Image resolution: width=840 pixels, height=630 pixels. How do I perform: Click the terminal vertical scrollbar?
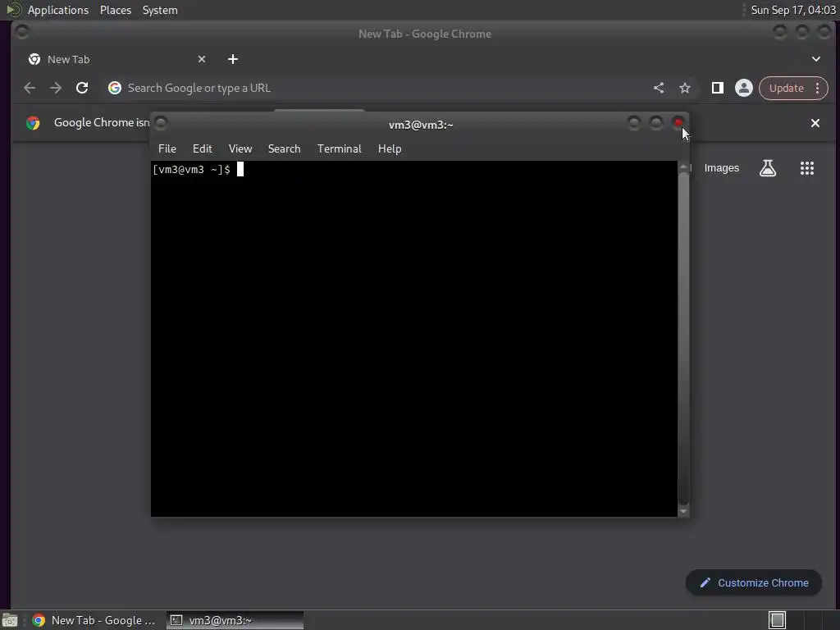tap(683, 337)
